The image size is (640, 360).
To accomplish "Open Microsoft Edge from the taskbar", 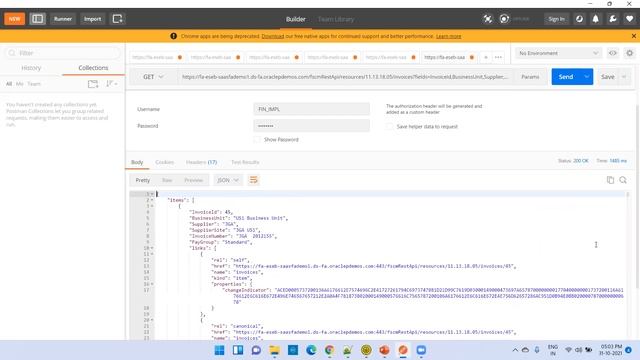I will click(x=311, y=350).
